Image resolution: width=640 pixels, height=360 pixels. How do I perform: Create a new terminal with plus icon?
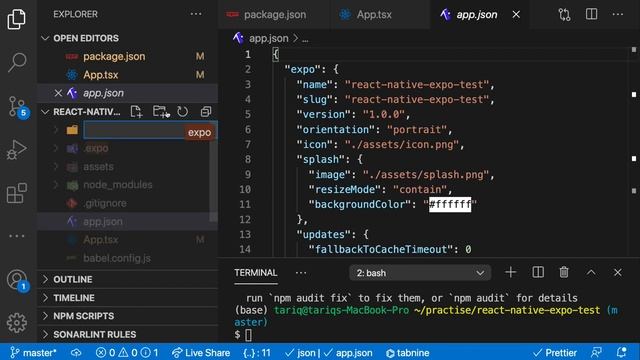click(511, 272)
